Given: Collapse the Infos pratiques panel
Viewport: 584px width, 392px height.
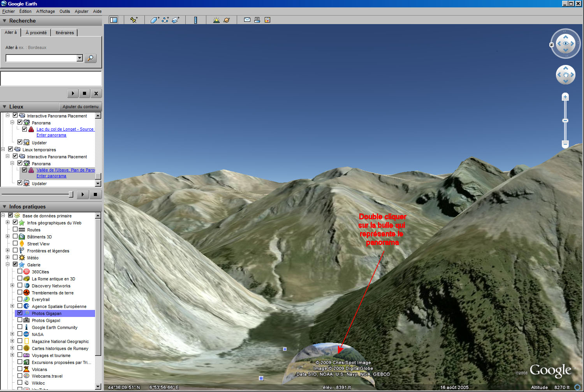Looking at the screenshot, I should click(5, 207).
